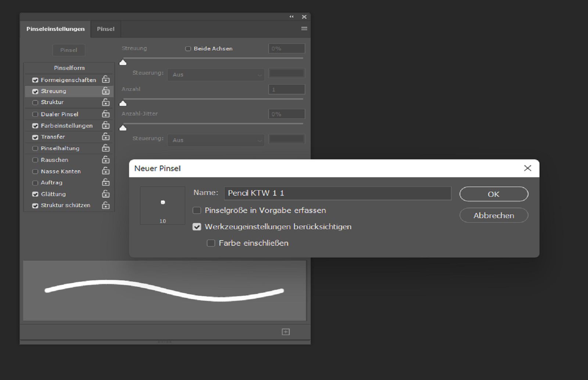Click the lock icon beside Nasse Kanten
The image size is (588, 380).
[106, 171]
